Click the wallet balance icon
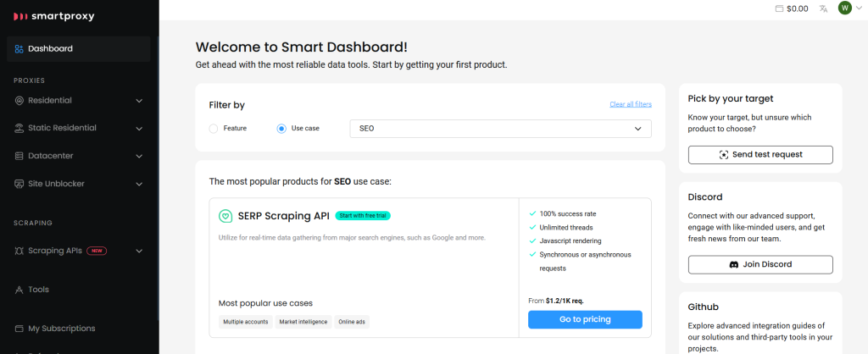The image size is (868, 354). coord(779,8)
